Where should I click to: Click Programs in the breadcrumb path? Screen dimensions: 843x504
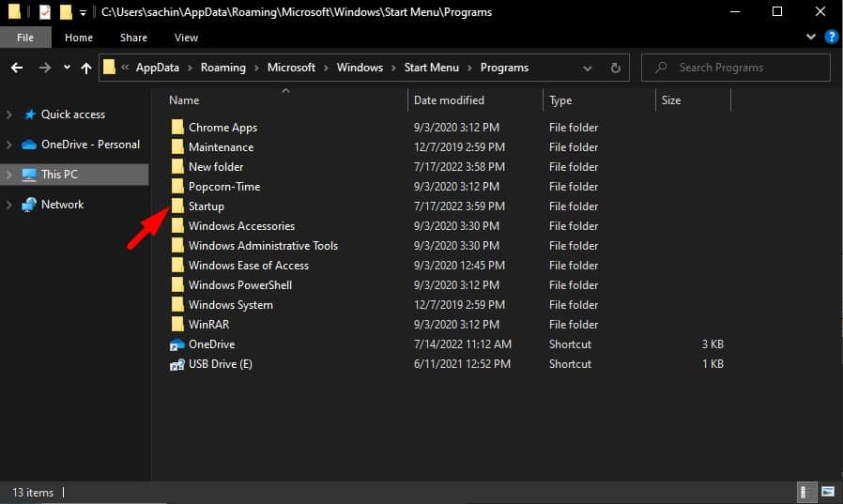coord(504,68)
